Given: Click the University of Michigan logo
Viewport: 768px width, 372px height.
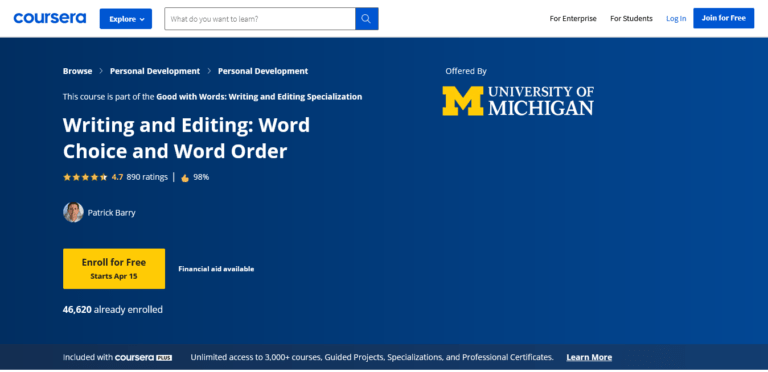Looking at the screenshot, I should (x=518, y=101).
